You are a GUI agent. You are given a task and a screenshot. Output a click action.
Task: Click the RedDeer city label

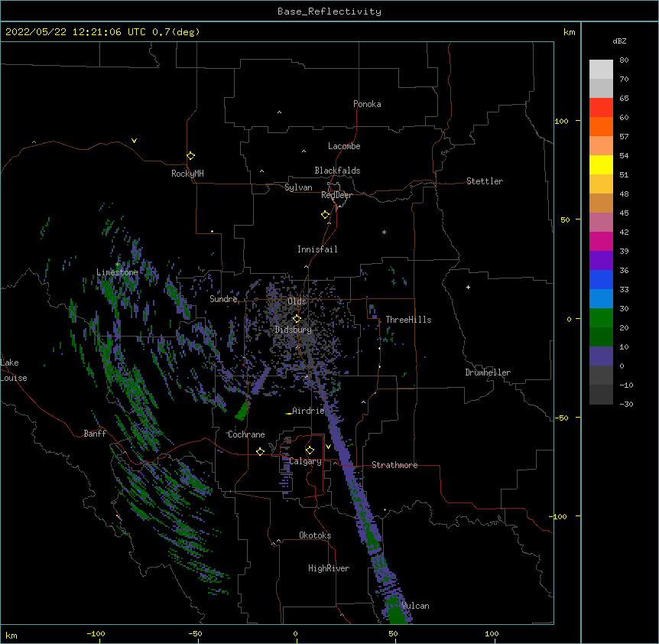tap(336, 195)
